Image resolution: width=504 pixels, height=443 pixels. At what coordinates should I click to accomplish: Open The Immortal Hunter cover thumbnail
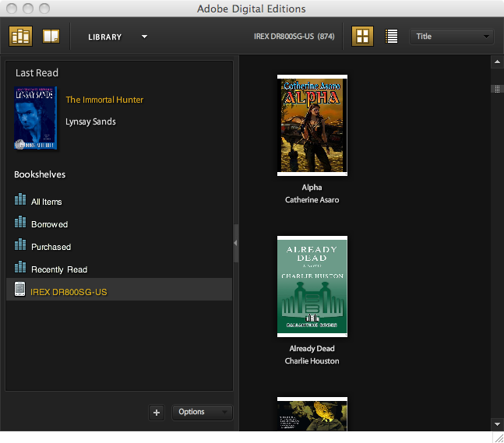click(x=35, y=118)
